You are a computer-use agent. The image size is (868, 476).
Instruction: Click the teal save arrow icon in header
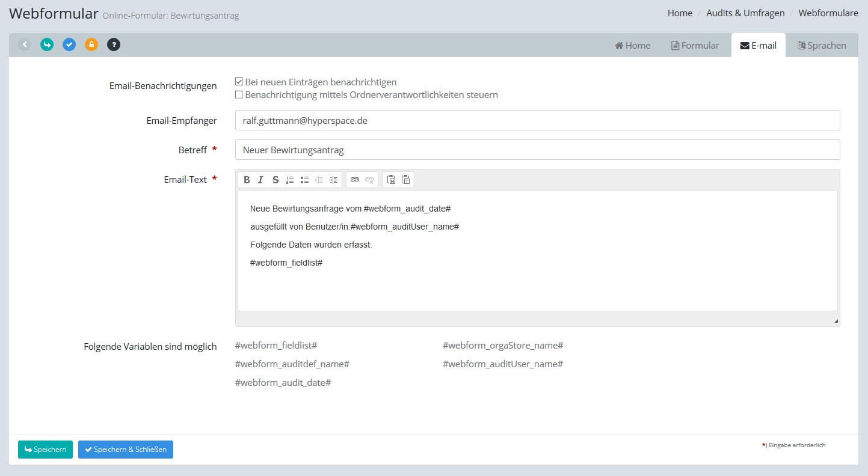click(47, 44)
